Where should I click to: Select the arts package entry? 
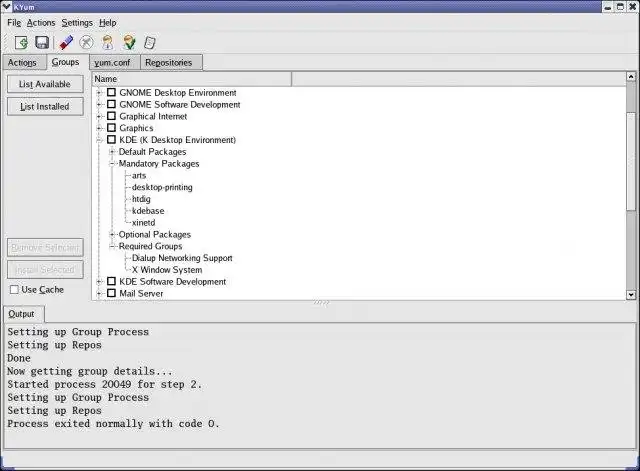pos(139,176)
